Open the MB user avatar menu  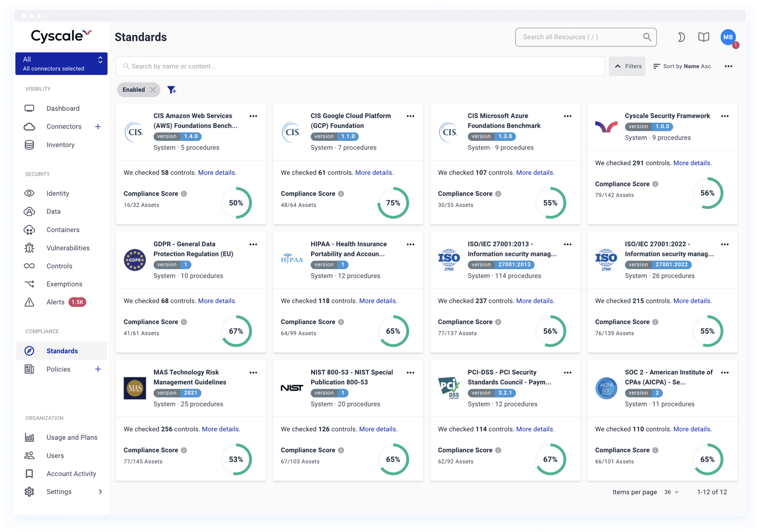click(727, 37)
